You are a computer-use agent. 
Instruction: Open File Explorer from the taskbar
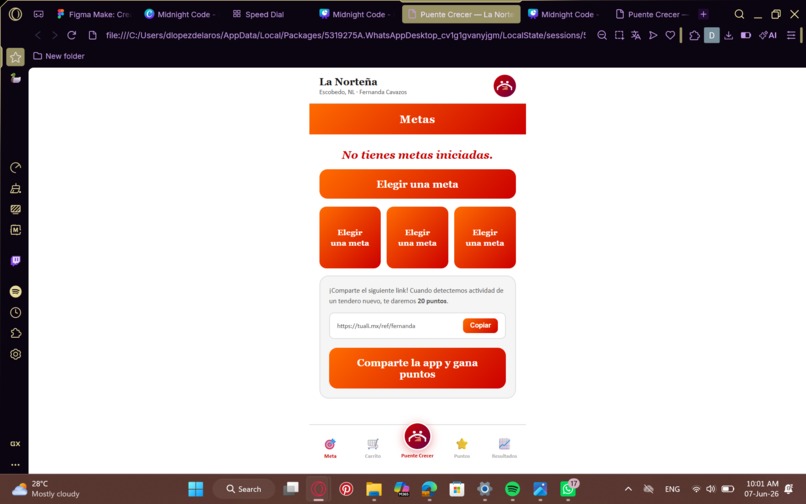pos(374,489)
